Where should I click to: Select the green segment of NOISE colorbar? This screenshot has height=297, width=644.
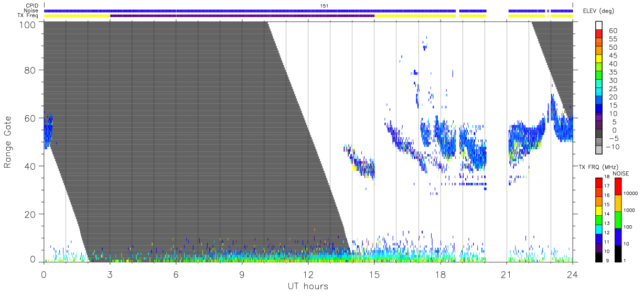[x=617, y=219]
